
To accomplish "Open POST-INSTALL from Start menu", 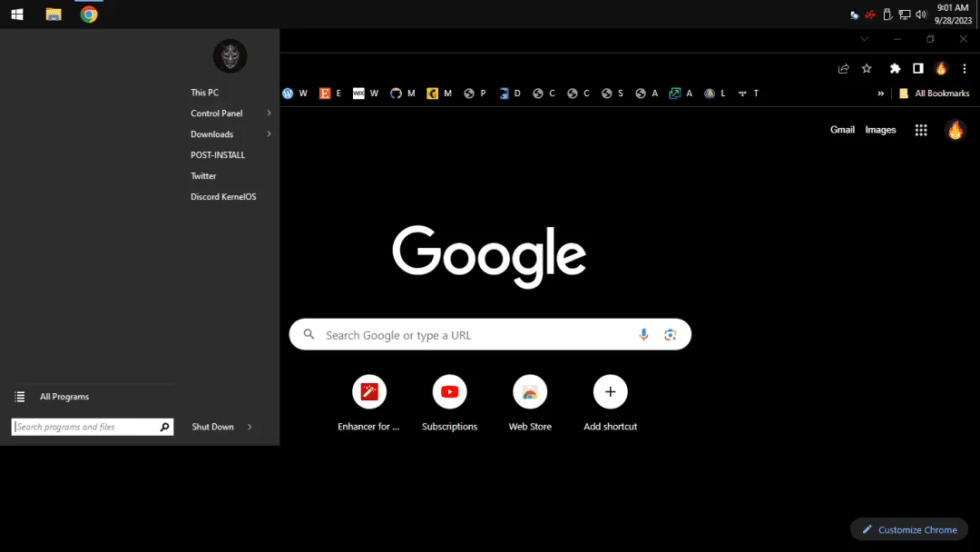I will (x=218, y=155).
